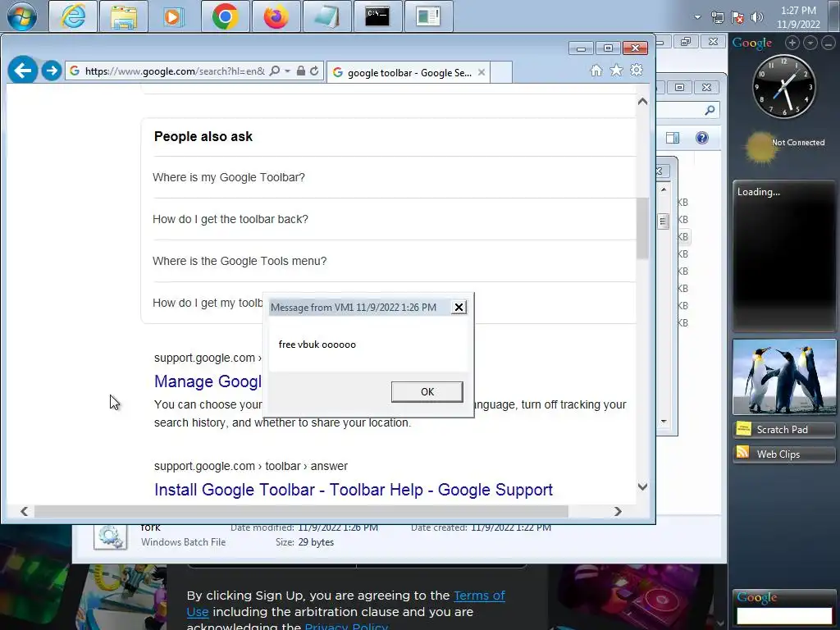Click the address bar search magnifier
Image resolution: width=840 pixels, height=630 pixels.
[x=275, y=71]
